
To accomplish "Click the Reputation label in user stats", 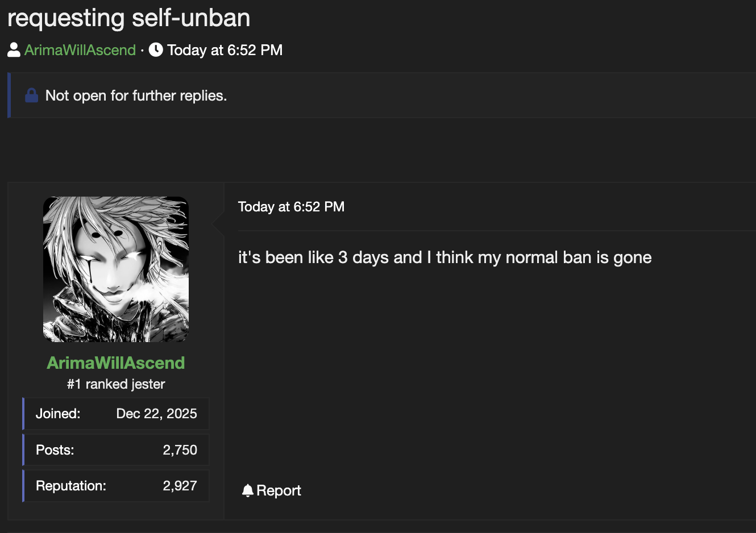I will click(x=71, y=486).
